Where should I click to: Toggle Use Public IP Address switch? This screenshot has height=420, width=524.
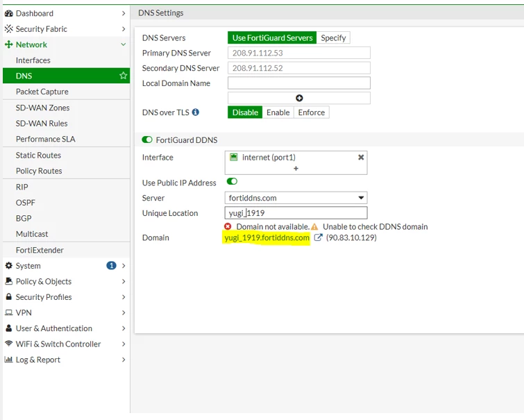[232, 181]
